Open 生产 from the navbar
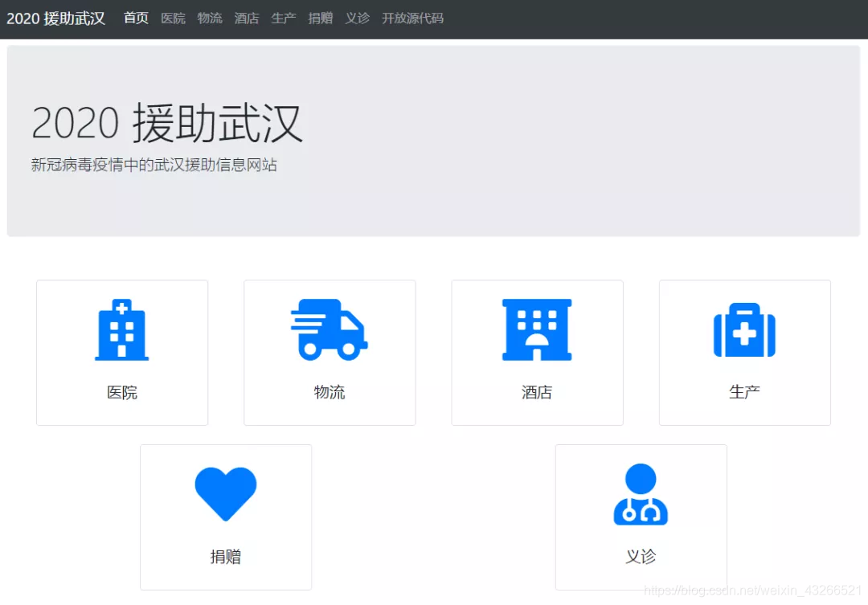This screenshot has width=868, height=605. click(x=284, y=18)
